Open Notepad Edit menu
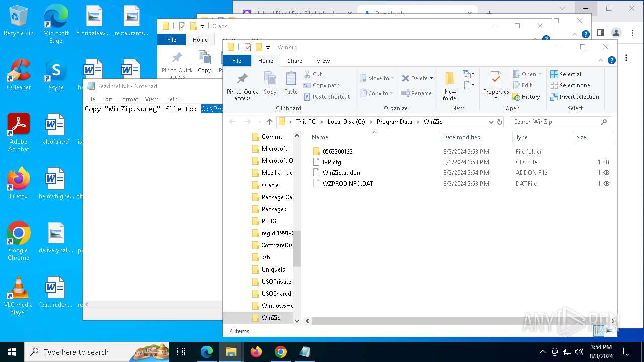 pos(107,99)
